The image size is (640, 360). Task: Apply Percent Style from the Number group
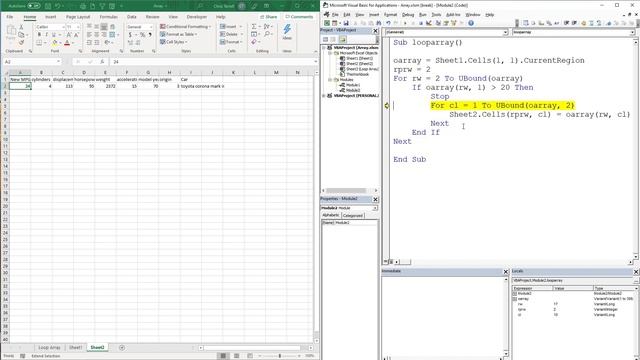click(142, 35)
